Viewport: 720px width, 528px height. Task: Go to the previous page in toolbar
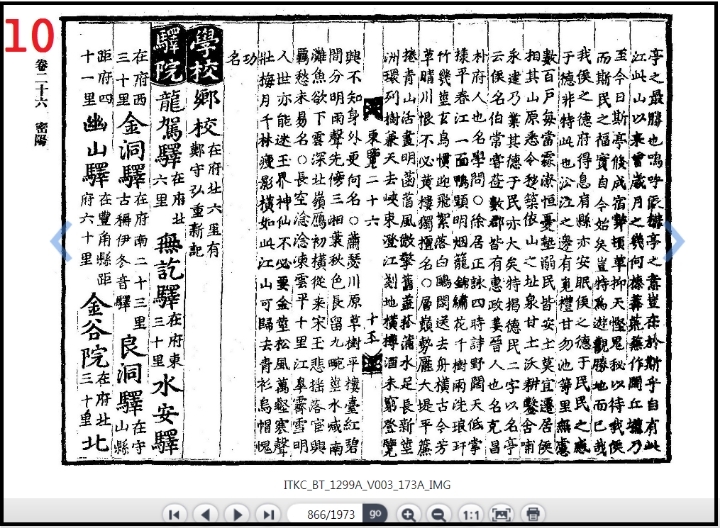point(206,515)
